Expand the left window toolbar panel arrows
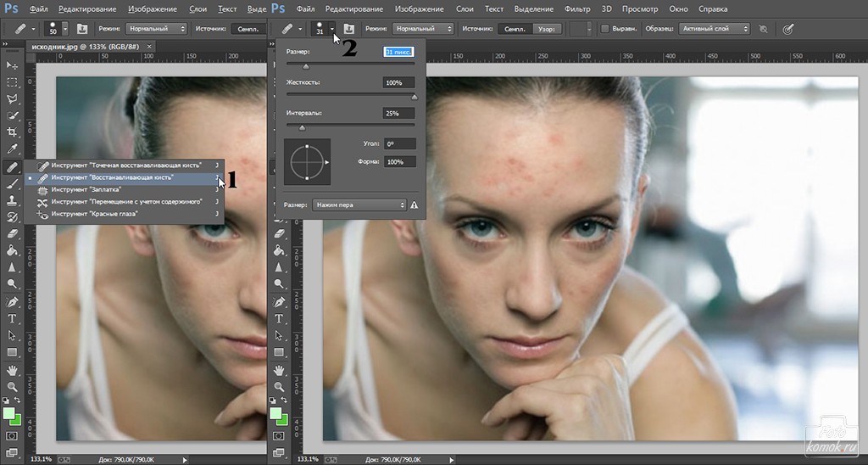 (5, 44)
